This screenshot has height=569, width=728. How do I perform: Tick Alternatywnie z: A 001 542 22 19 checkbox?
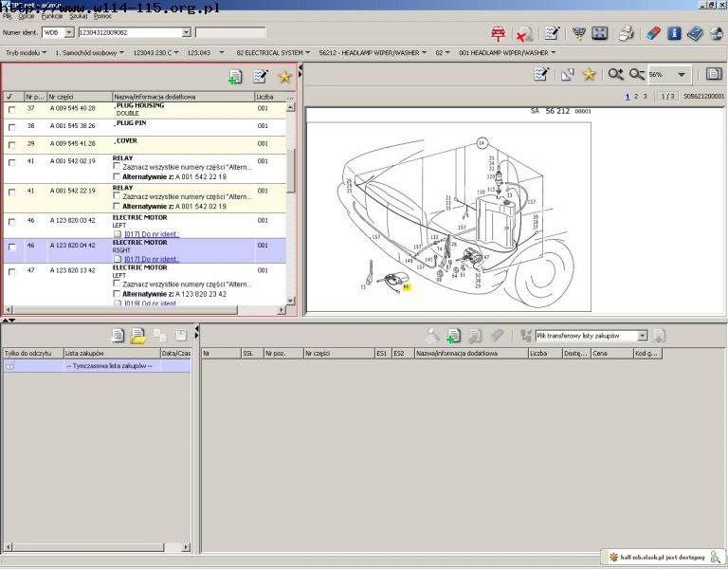click(x=117, y=176)
